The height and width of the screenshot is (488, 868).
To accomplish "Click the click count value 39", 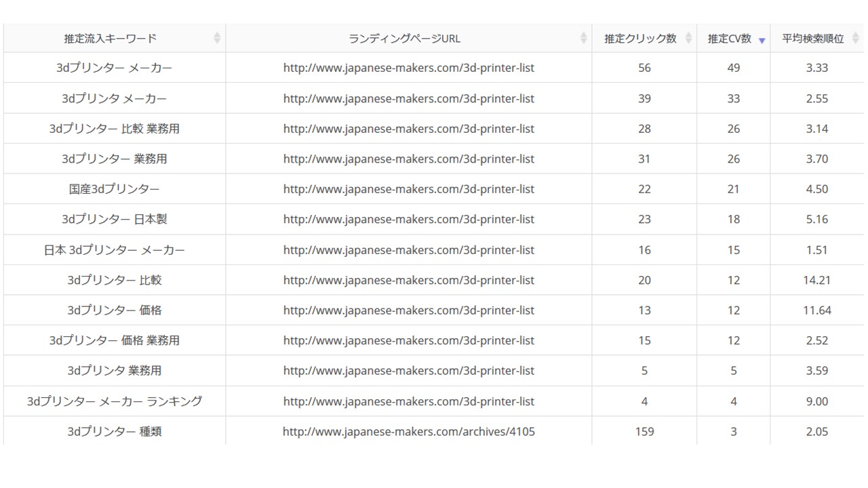I will pos(644,98).
